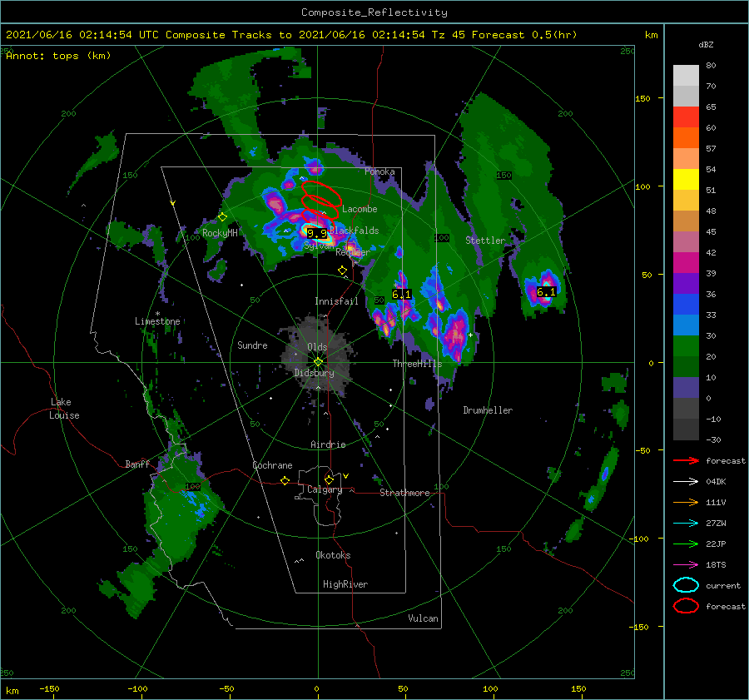Viewport: 749px width, 700px height.
Task: Click the 'Annot: tops (km)' annotation label
Action: (58, 56)
